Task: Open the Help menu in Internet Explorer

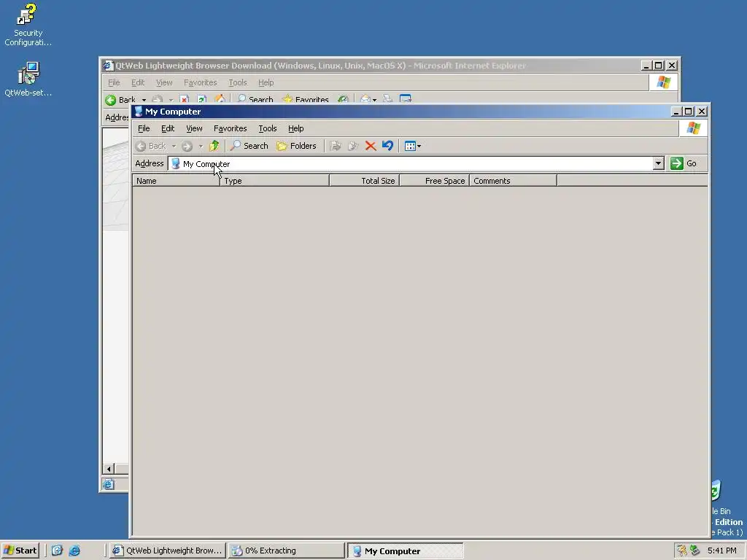Action: 266,83
